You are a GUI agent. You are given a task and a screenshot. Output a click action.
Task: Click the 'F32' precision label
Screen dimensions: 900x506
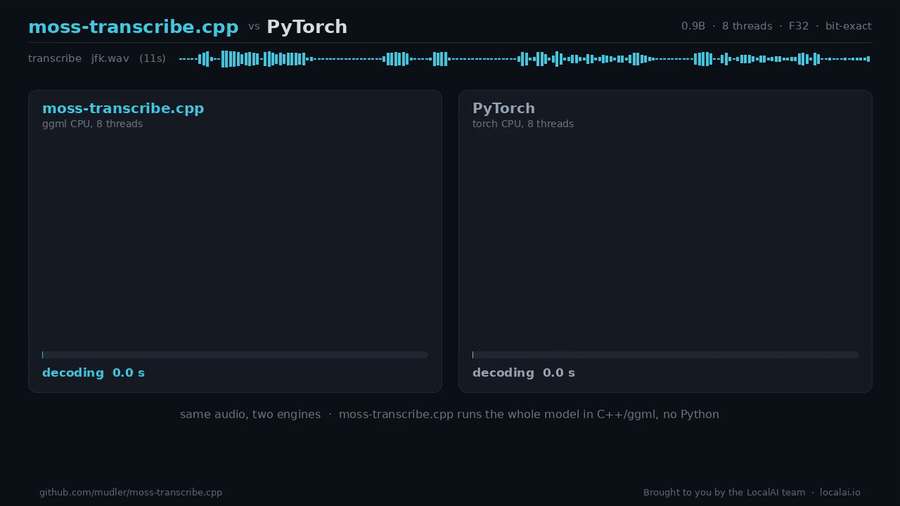coord(798,26)
